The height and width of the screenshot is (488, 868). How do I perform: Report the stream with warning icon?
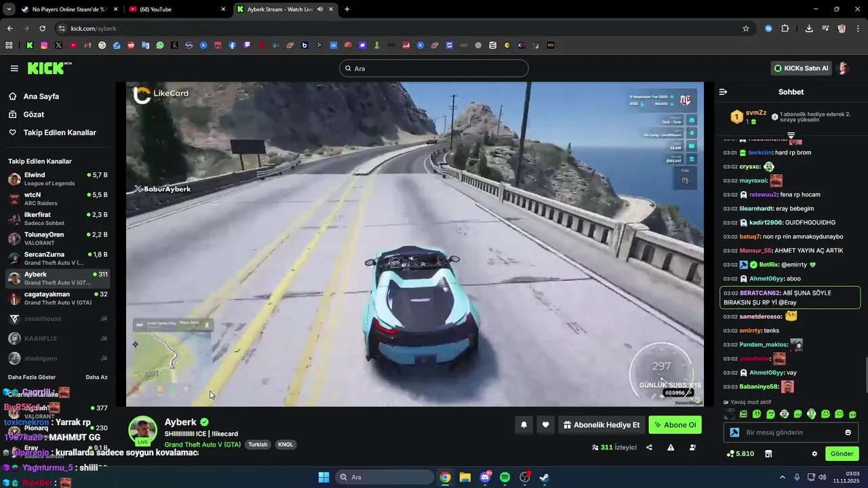[x=671, y=447]
